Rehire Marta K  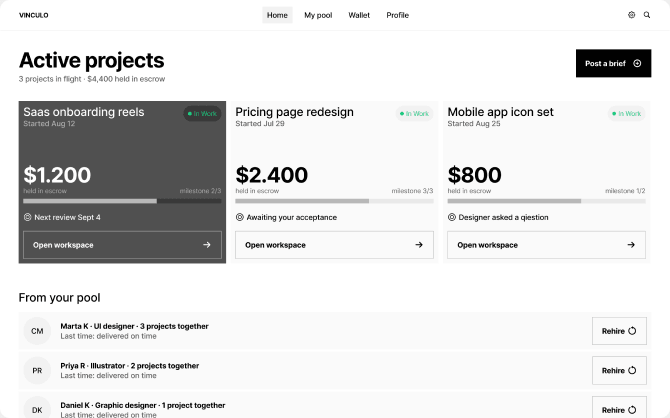(x=619, y=331)
